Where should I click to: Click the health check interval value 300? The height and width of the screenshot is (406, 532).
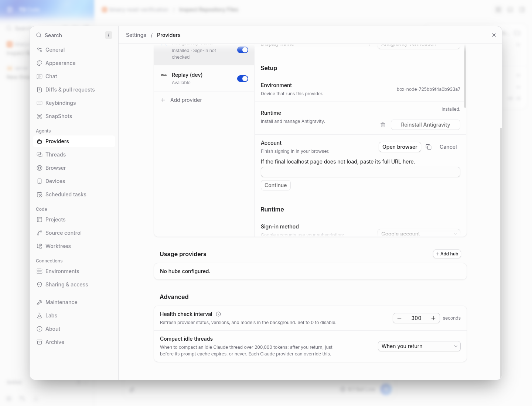pyautogui.click(x=416, y=318)
